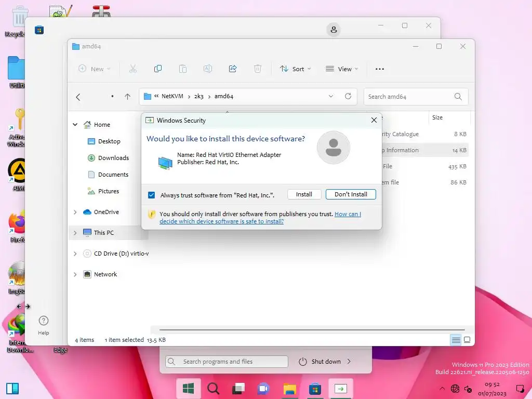
Task: Select 2k3 in the breadcrumb path
Action: click(199, 96)
